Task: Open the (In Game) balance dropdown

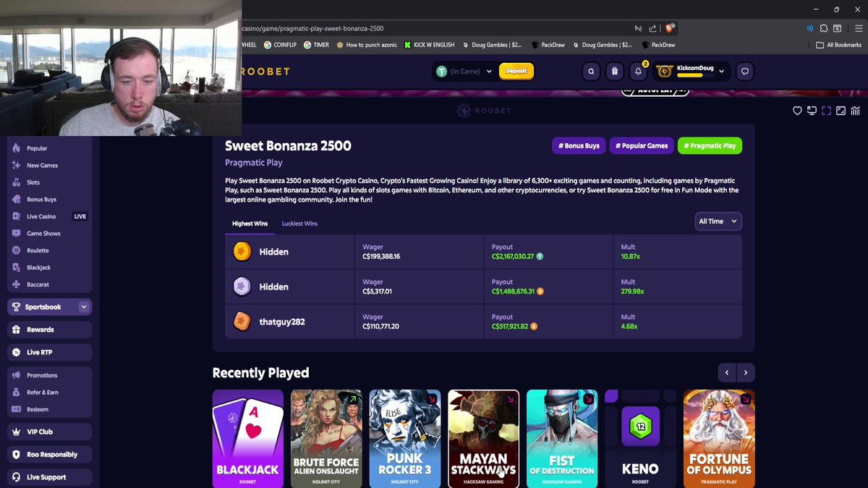Action: coord(463,71)
